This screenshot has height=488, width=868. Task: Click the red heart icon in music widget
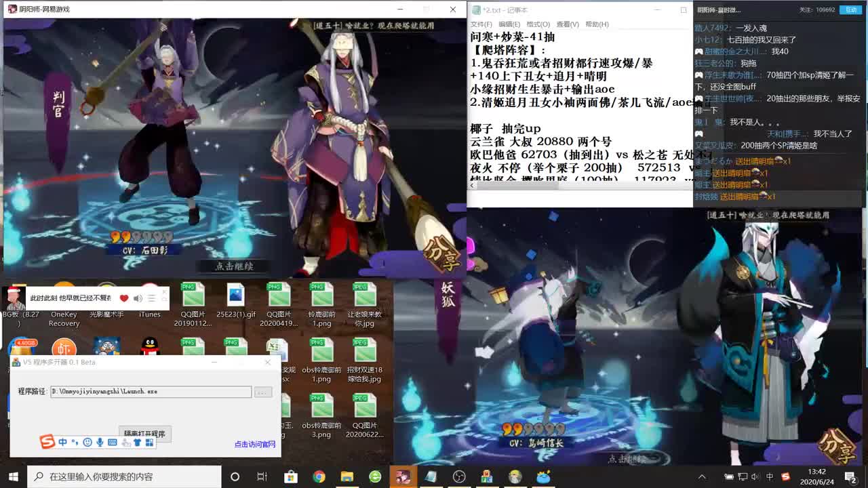pyautogui.click(x=124, y=298)
